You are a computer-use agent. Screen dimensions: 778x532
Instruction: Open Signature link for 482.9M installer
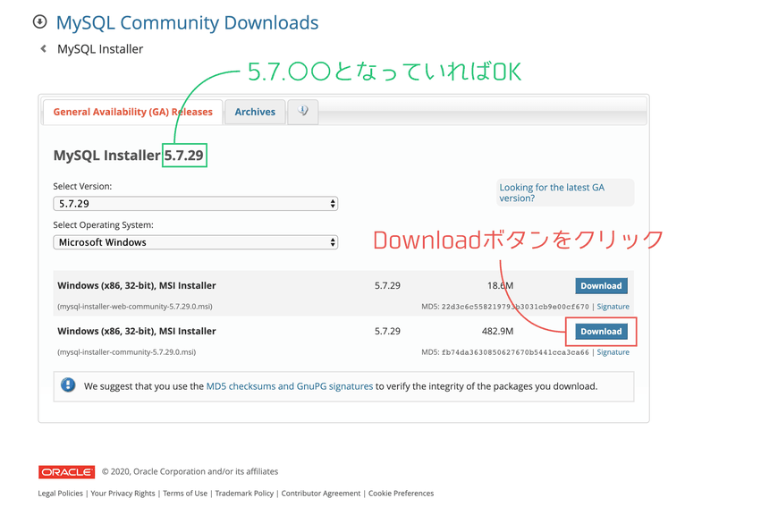click(613, 352)
